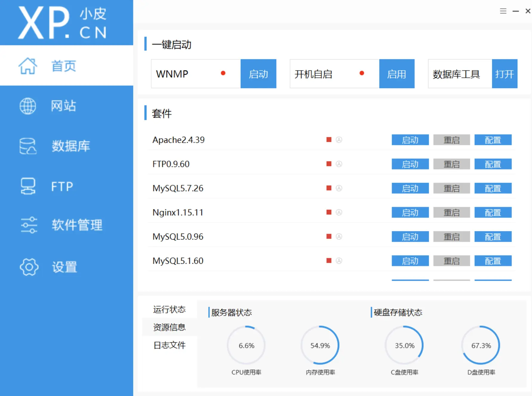The width and height of the screenshot is (532, 396).
Task: Enable 开机自启 with 启用 button
Action: pos(397,74)
